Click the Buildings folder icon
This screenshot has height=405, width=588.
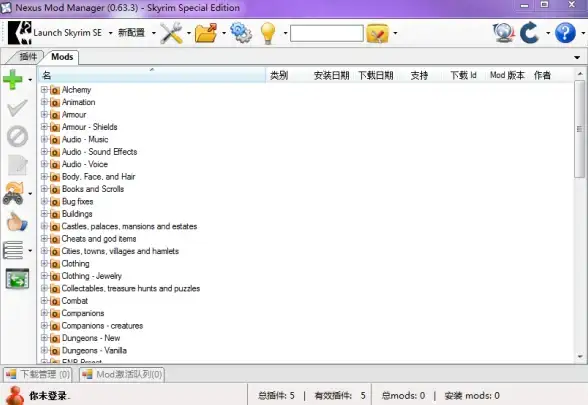(55, 214)
